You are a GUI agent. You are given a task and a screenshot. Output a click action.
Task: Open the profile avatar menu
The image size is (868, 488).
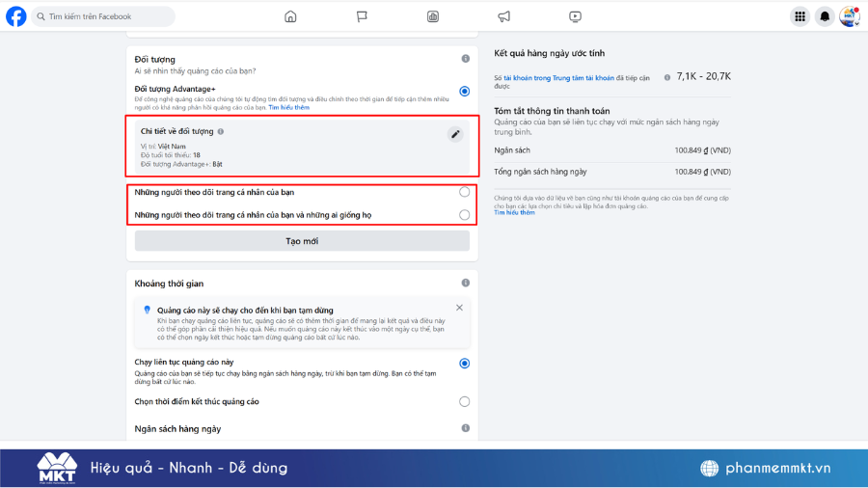click(x=849, y=16)
